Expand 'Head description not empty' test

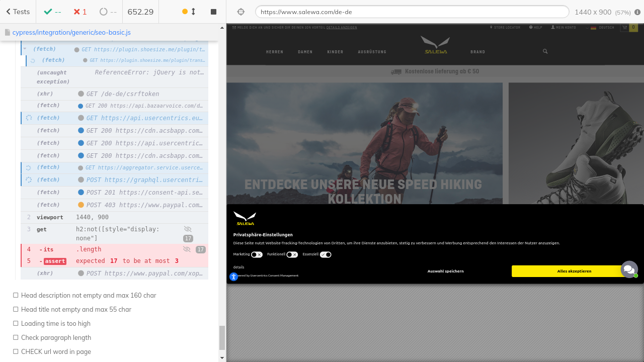89,296
